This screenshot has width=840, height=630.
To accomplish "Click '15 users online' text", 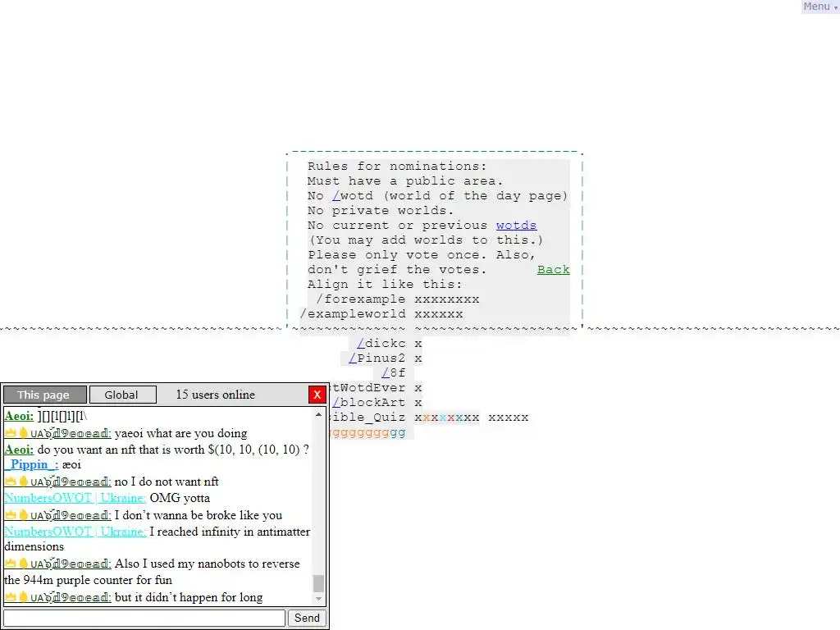I will tap(216, 395).
